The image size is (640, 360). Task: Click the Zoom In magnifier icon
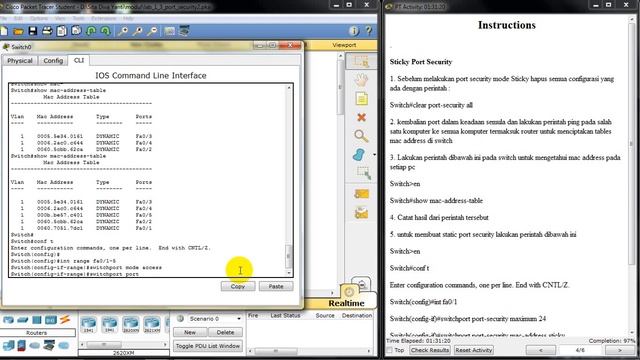(123, 31)
